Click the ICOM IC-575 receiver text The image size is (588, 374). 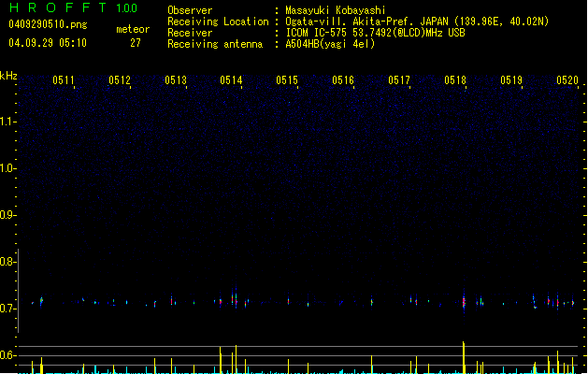tap(376, 33)
